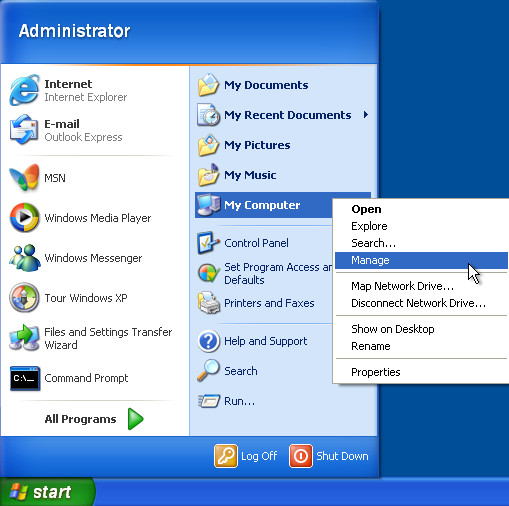Choose Map Network Drive... entry
The height and width of the screenshot is (506, 509).
coord(421,286)
